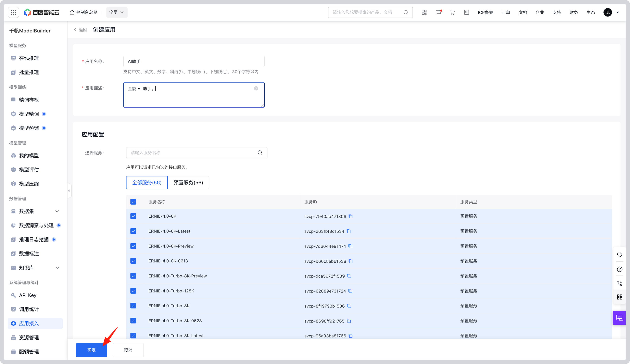The image size is (630, 364).
Task: Uncheck the ERNIE-4.0-8K-Latest service
Action: pos(133,231)
